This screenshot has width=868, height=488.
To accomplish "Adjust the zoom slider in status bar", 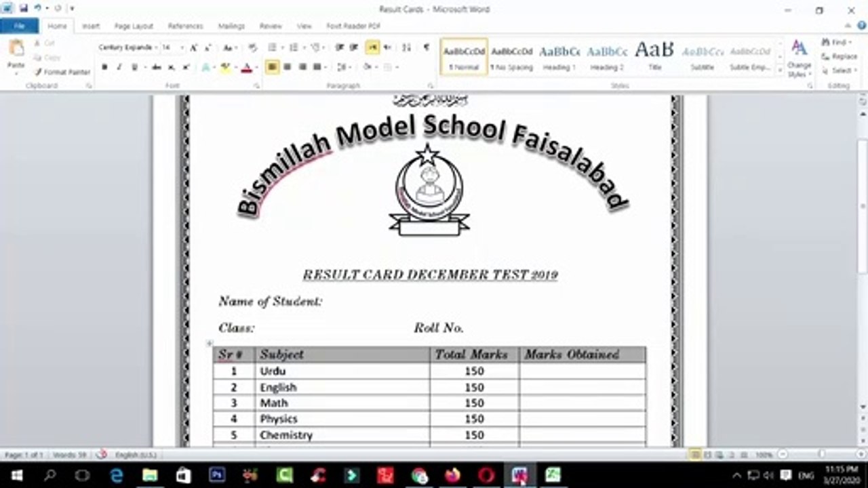I will click(x=821, y=454).
